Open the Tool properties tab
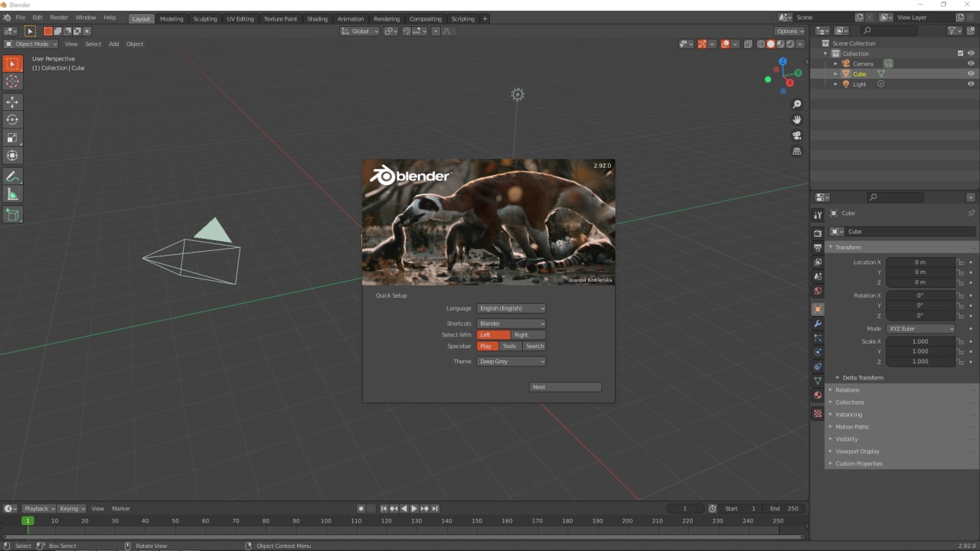 818,215
